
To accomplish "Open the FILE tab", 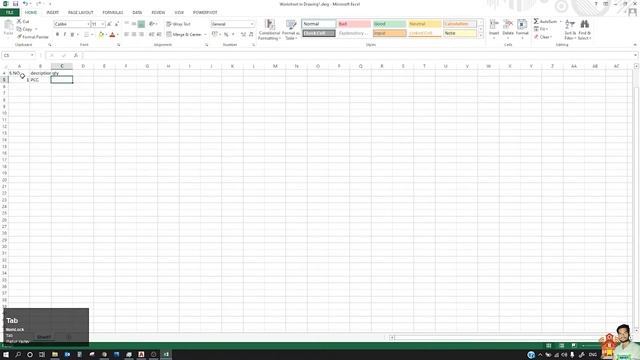I will pos(10,13).
